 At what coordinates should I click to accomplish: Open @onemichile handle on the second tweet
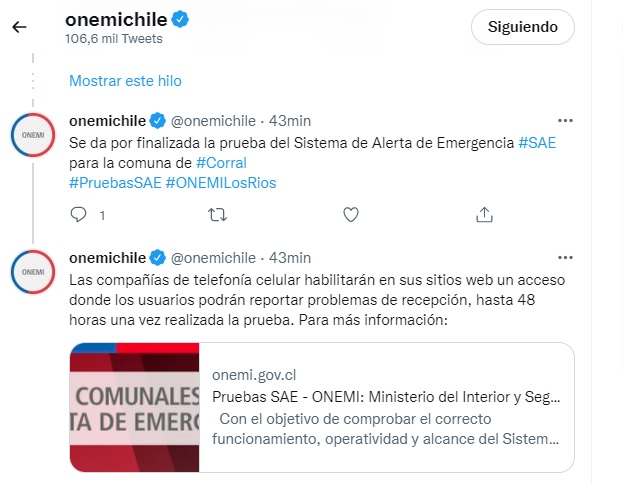point(213,258)
